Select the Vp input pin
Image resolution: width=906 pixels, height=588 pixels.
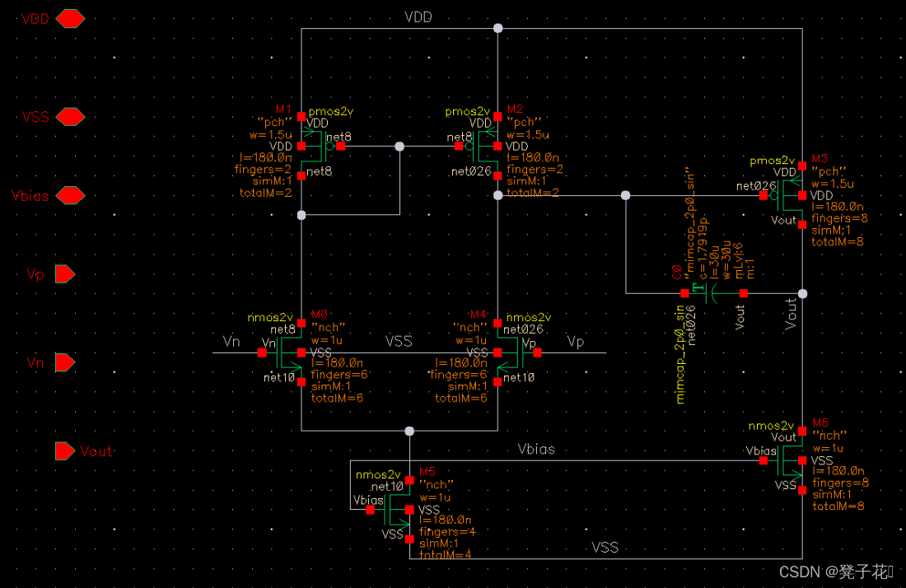(64, 274)
